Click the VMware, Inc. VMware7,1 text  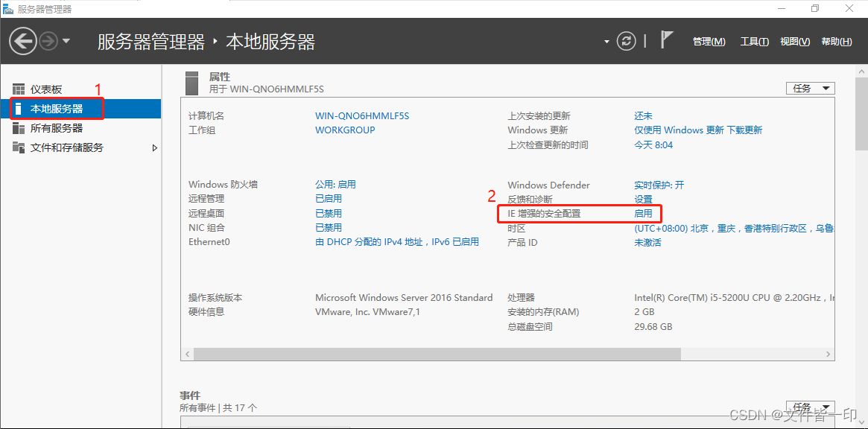[x=367, y=311]
